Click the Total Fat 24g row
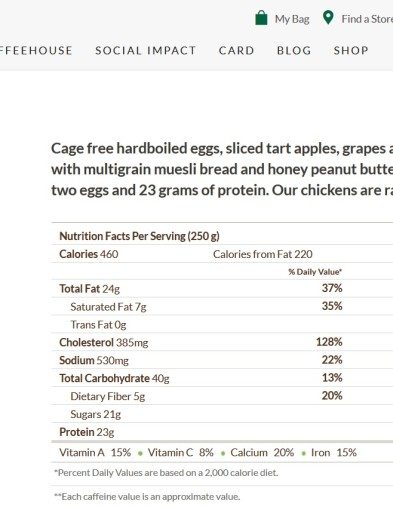 tap(222, 288)
